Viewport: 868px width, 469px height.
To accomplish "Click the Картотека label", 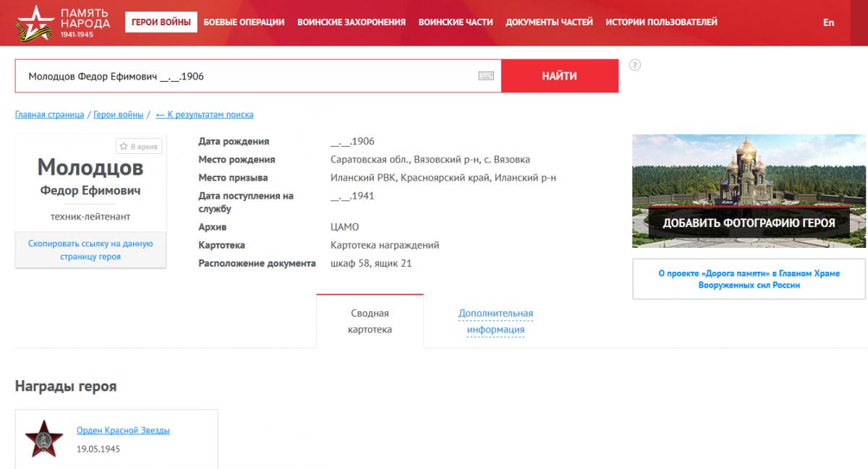I will pyautogui.click(x=221, y=245).
